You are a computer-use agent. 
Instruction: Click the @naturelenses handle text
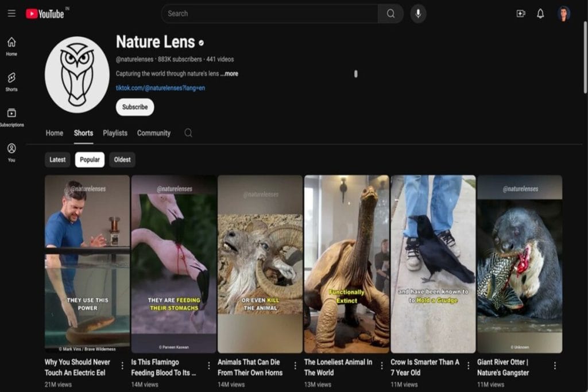134,59
